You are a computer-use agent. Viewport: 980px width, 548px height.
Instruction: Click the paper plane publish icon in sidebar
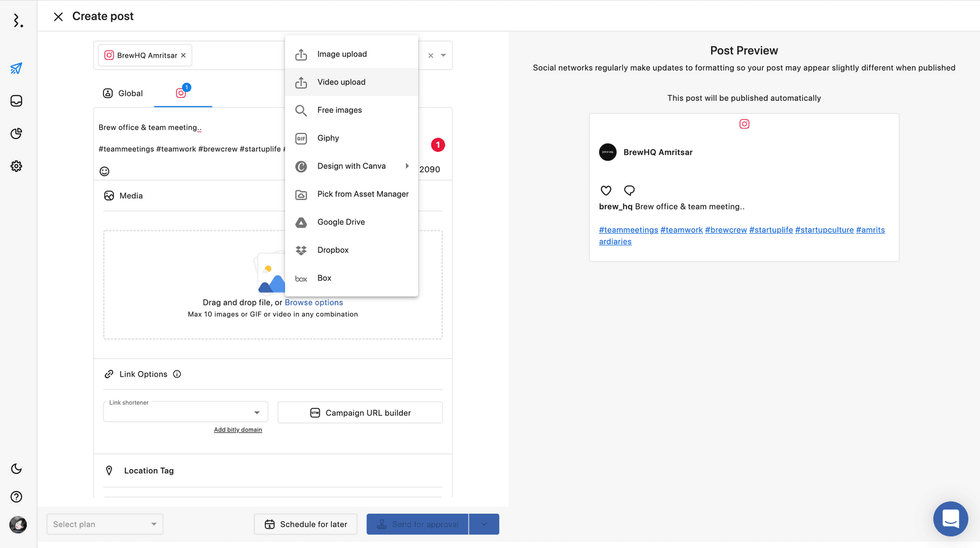coord(17,69)
